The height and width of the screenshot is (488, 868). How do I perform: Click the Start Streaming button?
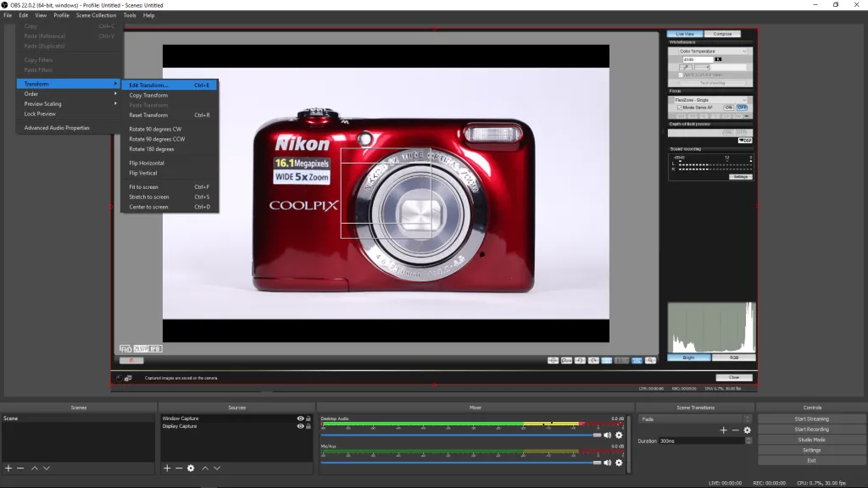point(810,419)
